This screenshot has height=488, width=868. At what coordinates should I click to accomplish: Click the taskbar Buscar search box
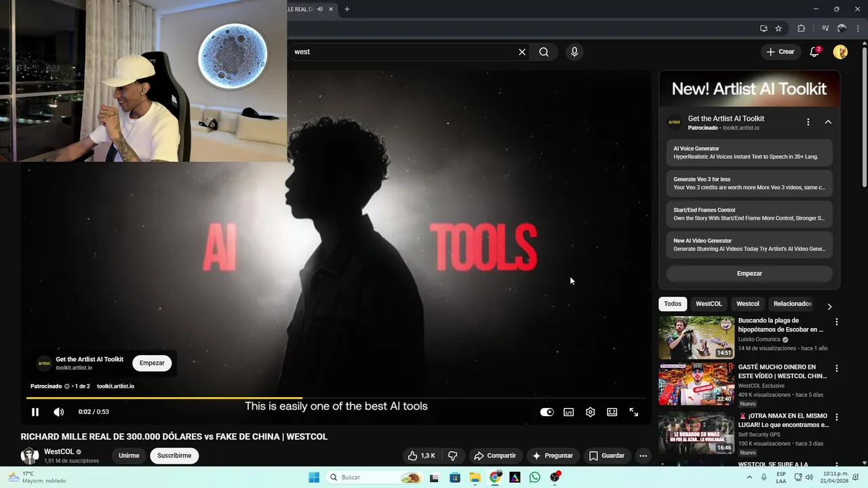(374, 477)
